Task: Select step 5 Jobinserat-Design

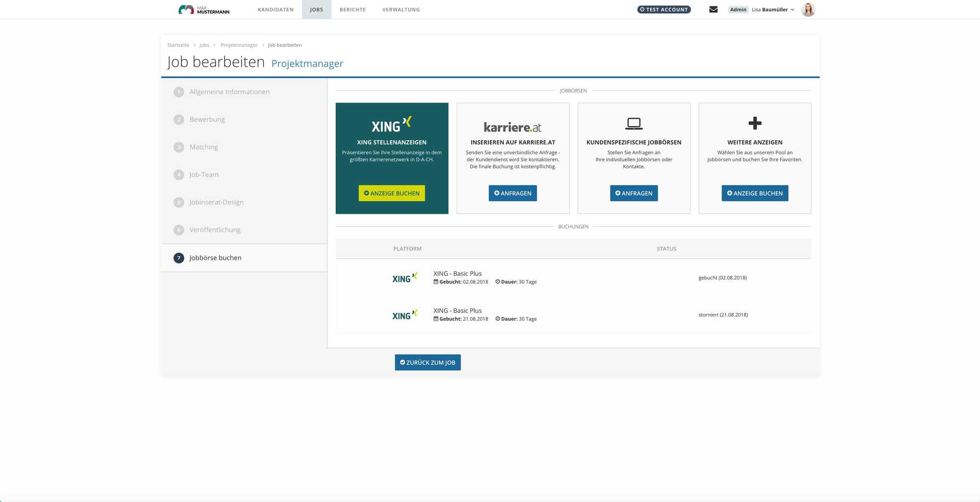Action: [x=244, y=202]
